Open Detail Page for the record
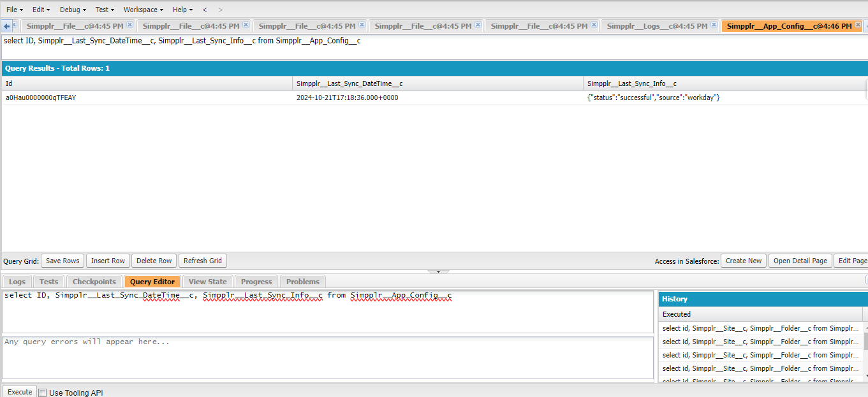Image resolution: width=868 pixels, height=397 pixels. [x=800, y=261]
